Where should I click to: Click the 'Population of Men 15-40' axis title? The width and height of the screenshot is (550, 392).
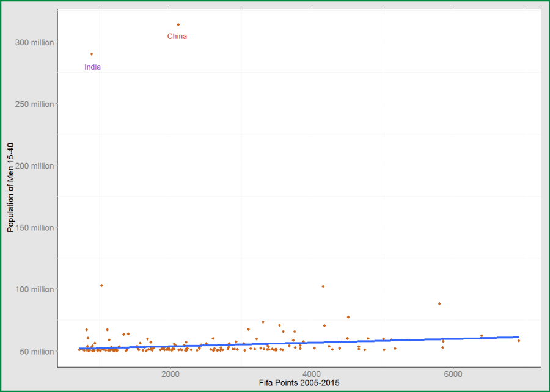(10, 187)
